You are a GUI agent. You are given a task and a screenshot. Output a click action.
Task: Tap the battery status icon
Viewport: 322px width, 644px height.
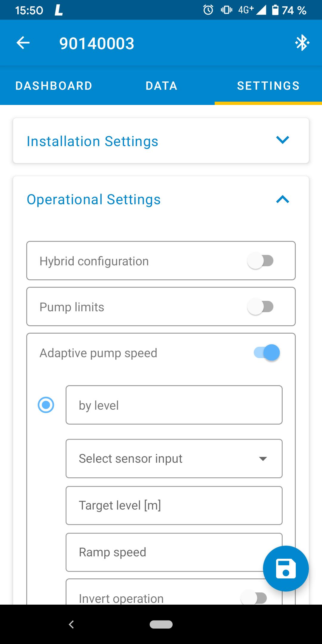[275, 10]
